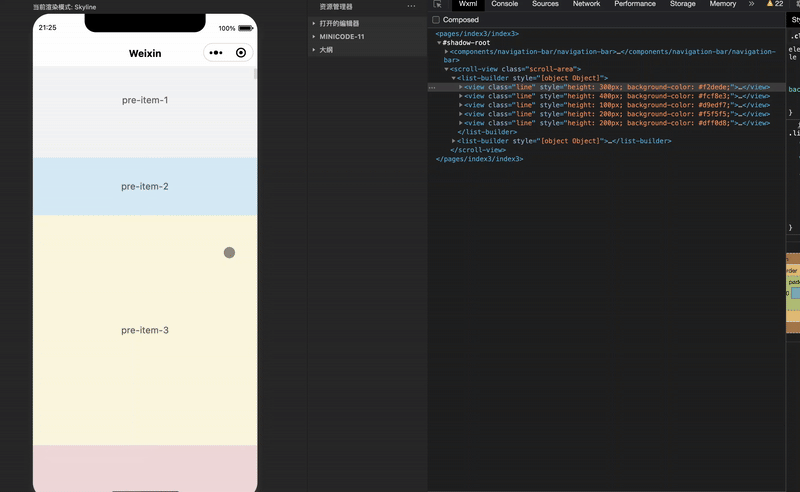Collapse the #shadow-root node
800x492 pixels.
439,43
